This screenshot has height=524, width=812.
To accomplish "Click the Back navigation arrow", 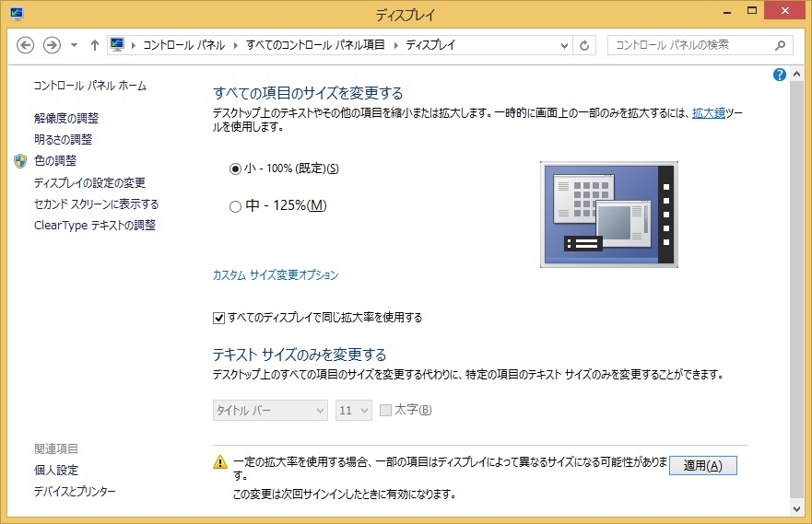I will click(x=25, y=45).
